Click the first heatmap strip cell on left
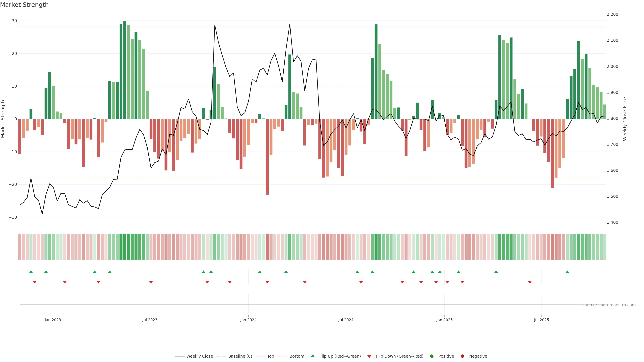This screenshot has height=362, width=644. [20, 247]
